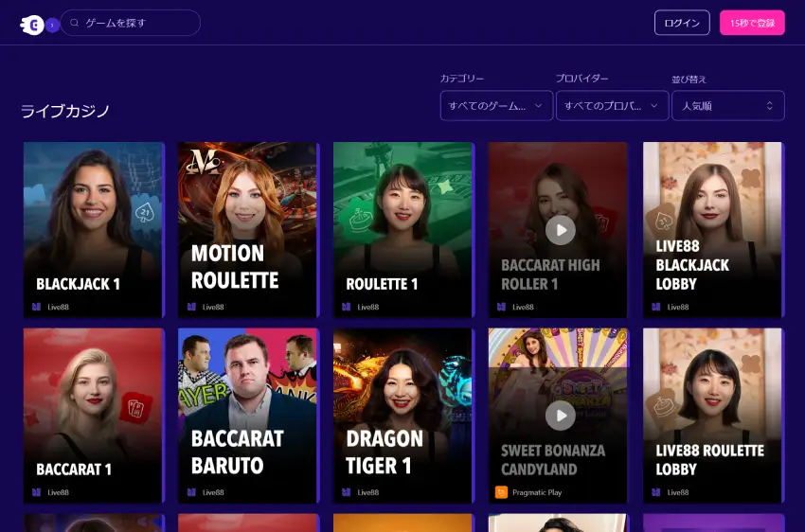This screenshot has height=532, width=805.
Task: Click Live88 provider icon on Blackjack 1
Action: 36,307
